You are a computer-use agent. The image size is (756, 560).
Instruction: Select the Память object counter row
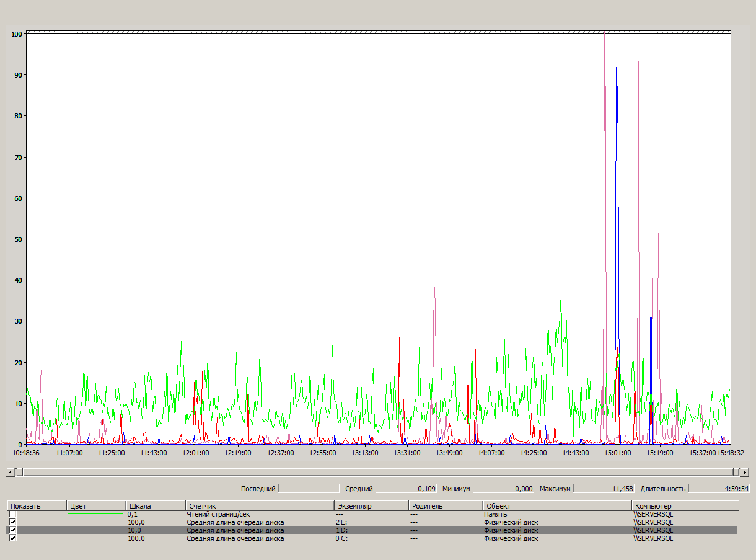(x=494, y=514)
